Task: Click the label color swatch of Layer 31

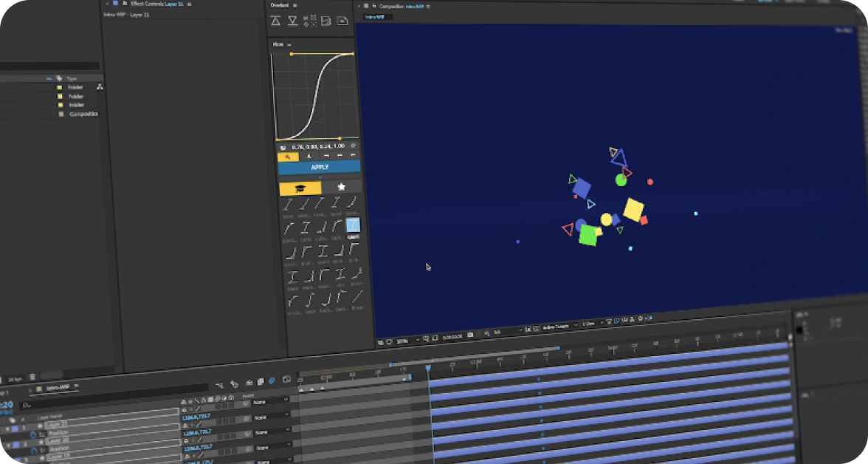Action: [15, 429]
